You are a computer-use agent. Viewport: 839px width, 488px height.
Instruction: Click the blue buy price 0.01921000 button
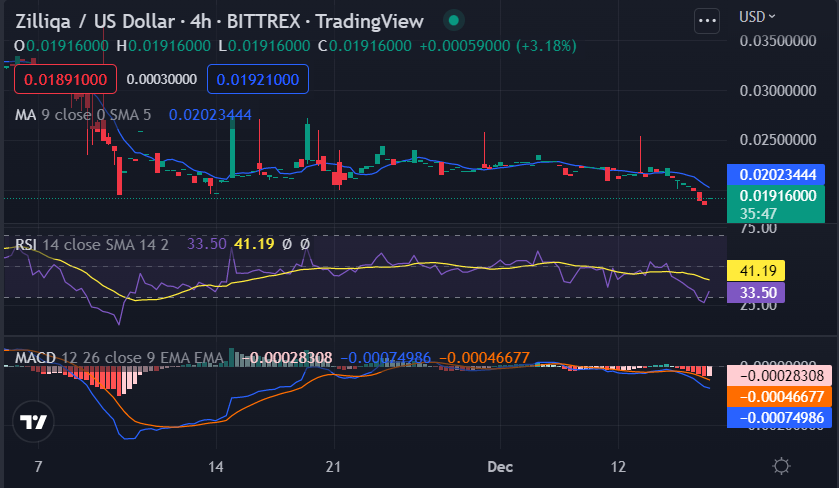258,79
